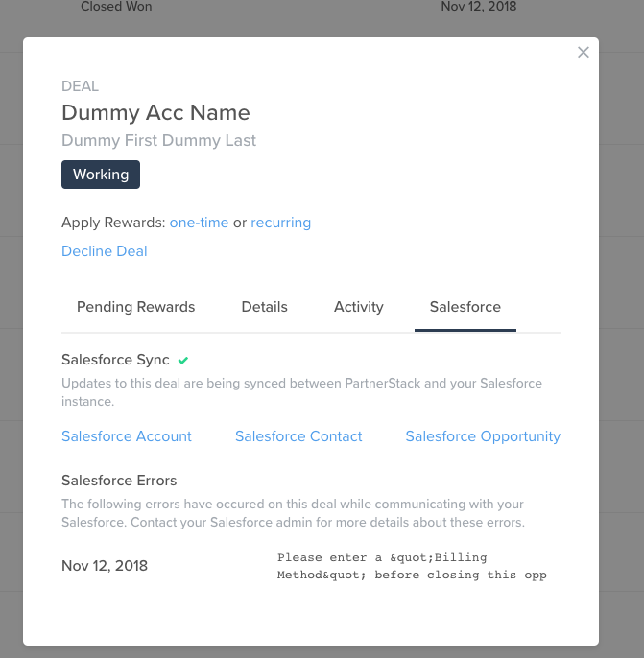The image size is (644, 658).
Task: Click the Decline Deal link
Action: [x=105, y=251]
